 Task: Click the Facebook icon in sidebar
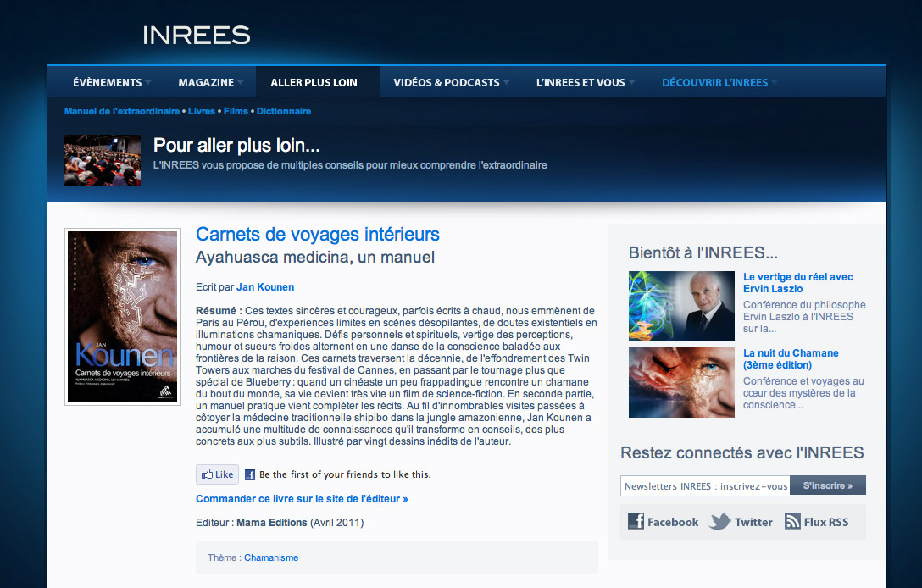[x=636, y=521]
